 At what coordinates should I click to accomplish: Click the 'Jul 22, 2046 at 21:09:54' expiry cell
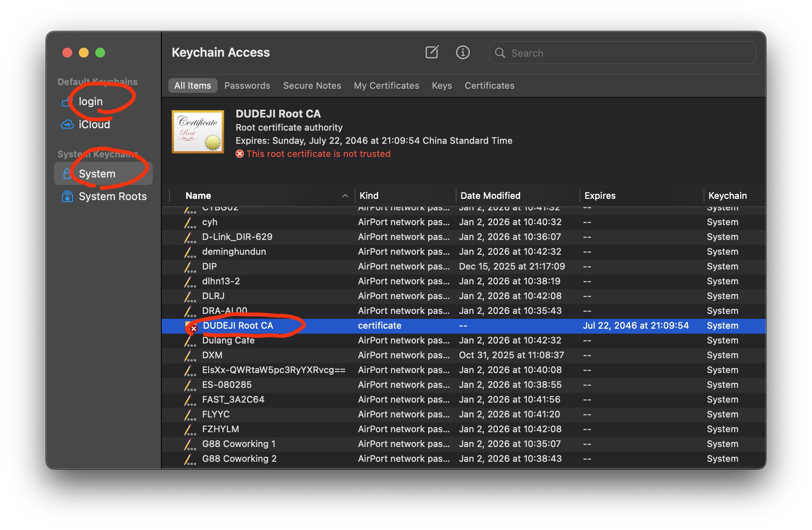[636, 326]
